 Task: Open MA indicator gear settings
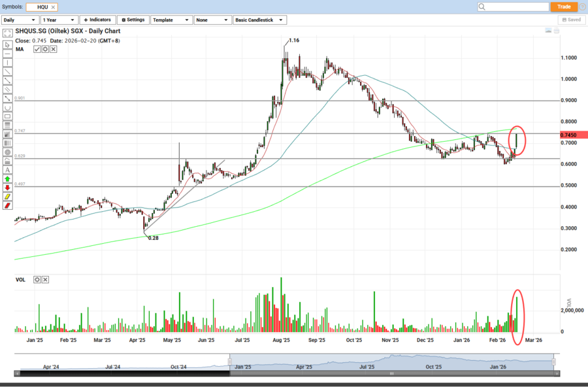(45, 49)
